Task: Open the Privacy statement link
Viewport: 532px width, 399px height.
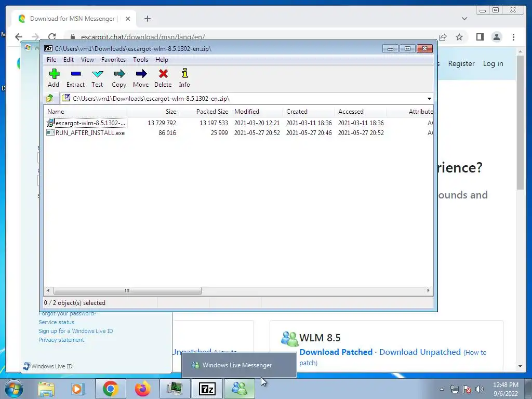Action: click(x=61, y=340)
